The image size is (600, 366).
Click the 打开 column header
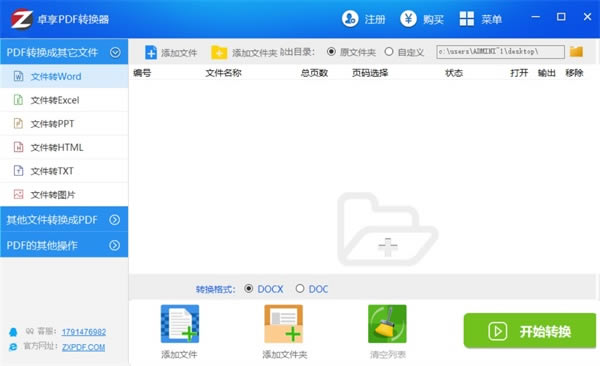click(x=519, y=73)
